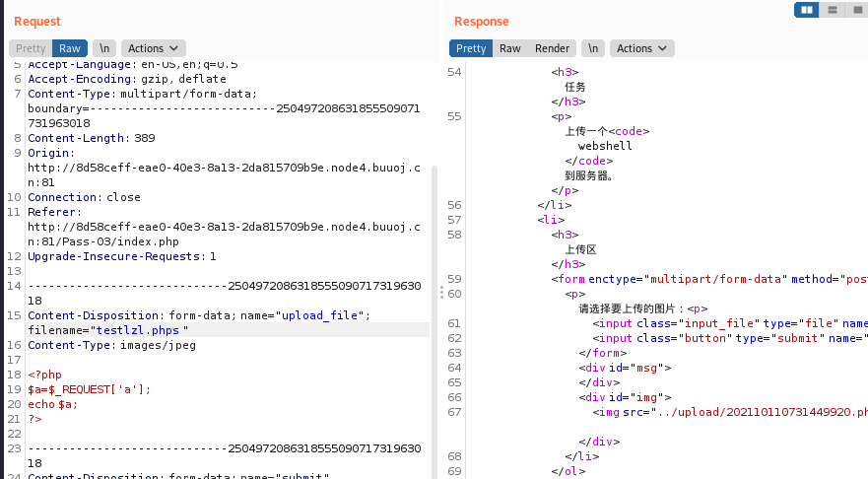The image size is (868, 479).
Task: Toggle \n non-printable characters in Response pane
Action: (593, 48)
